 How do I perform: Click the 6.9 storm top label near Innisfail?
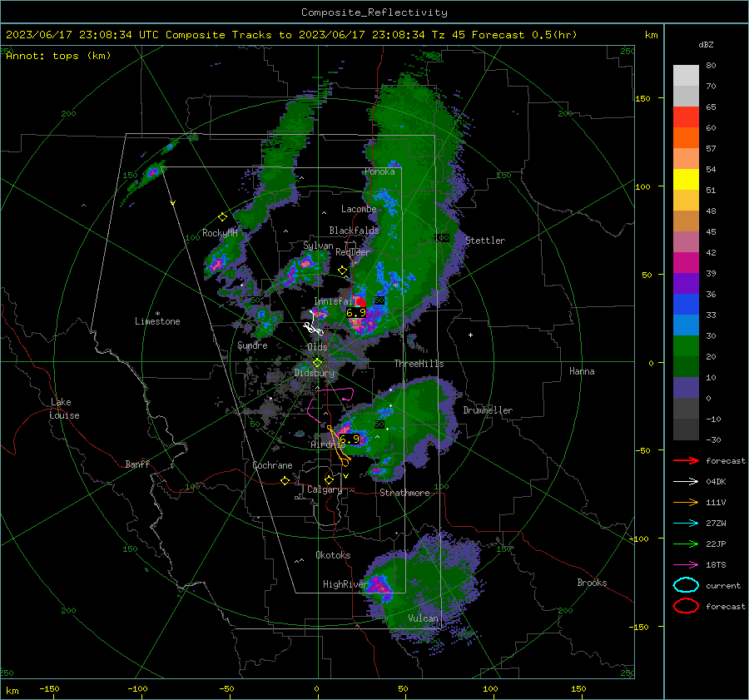point(356,313)
